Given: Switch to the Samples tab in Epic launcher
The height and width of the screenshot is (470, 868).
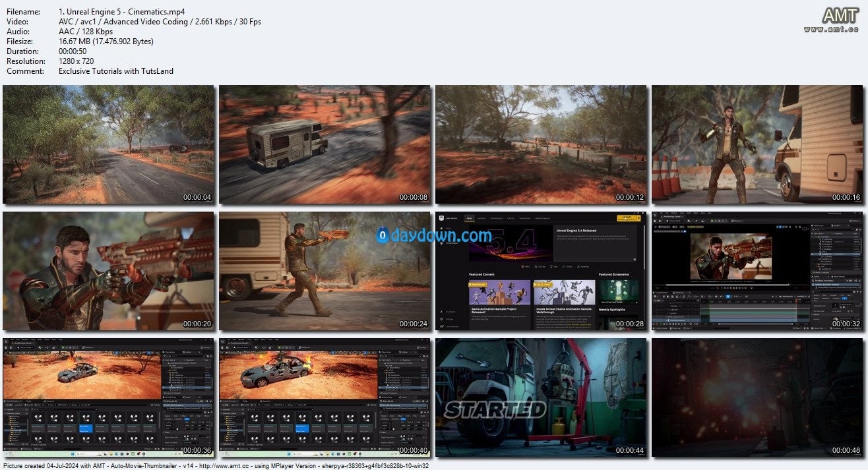Looking at the screenshot, I should click(x=481, y=218).
